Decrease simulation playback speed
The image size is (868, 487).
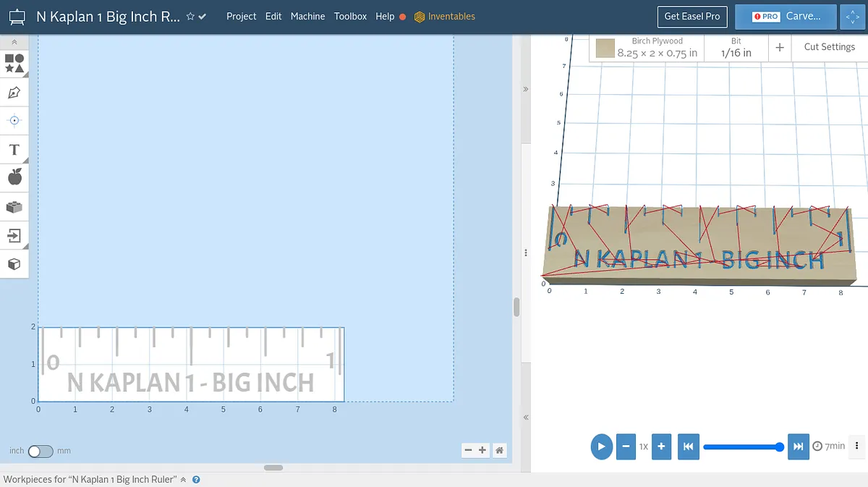pyautogui.click(x=626, y=446)
